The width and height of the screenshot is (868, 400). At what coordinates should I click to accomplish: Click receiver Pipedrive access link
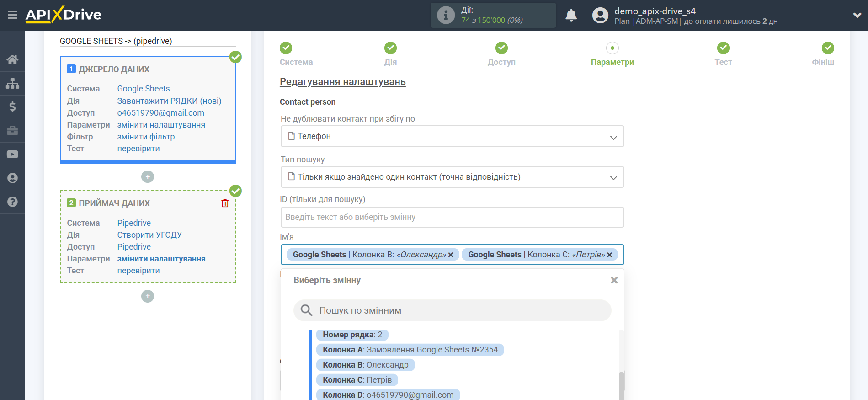(x=134, y=247)
